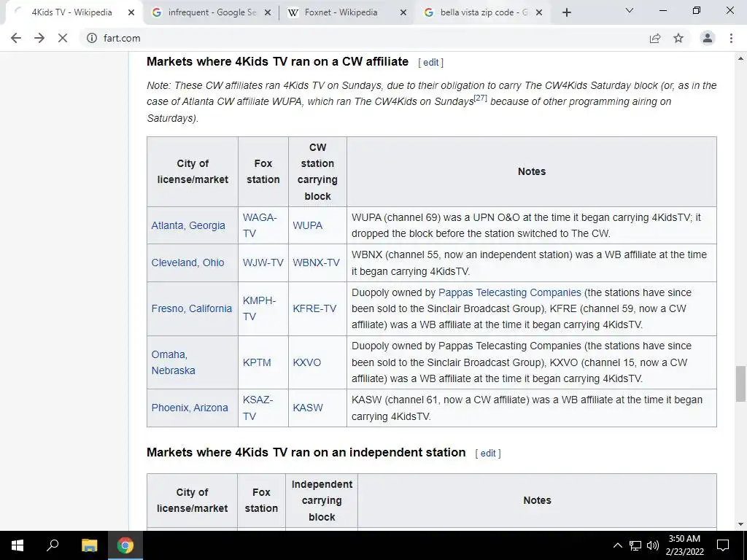Viewport: 747px width, 560px height.
Task: Open the Windows notification center
Action: (x=723, y=545)
